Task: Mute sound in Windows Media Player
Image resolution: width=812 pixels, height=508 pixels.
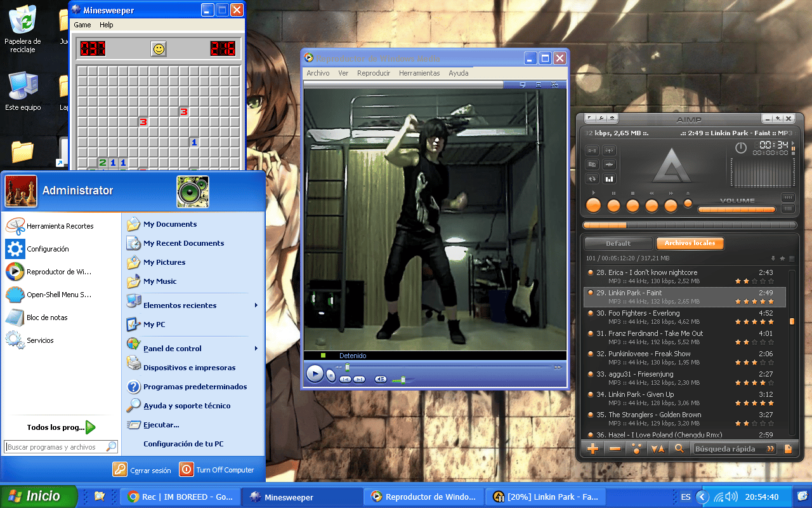Action: [381, 379]
